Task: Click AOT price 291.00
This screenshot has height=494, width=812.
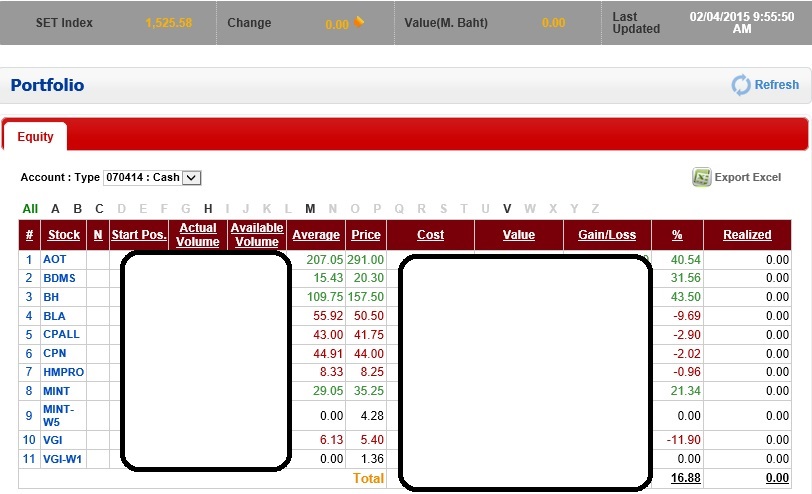Action: [366, 259]
